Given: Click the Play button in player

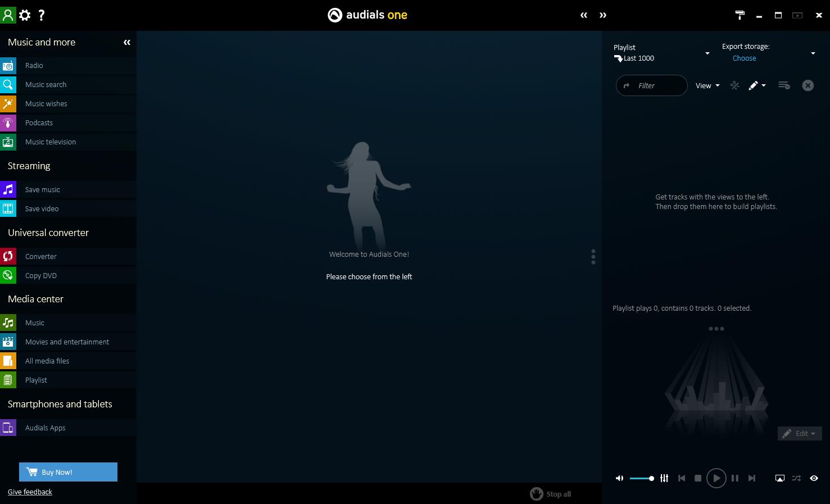Looking at the screenshot, I should [x=716, y=478].
